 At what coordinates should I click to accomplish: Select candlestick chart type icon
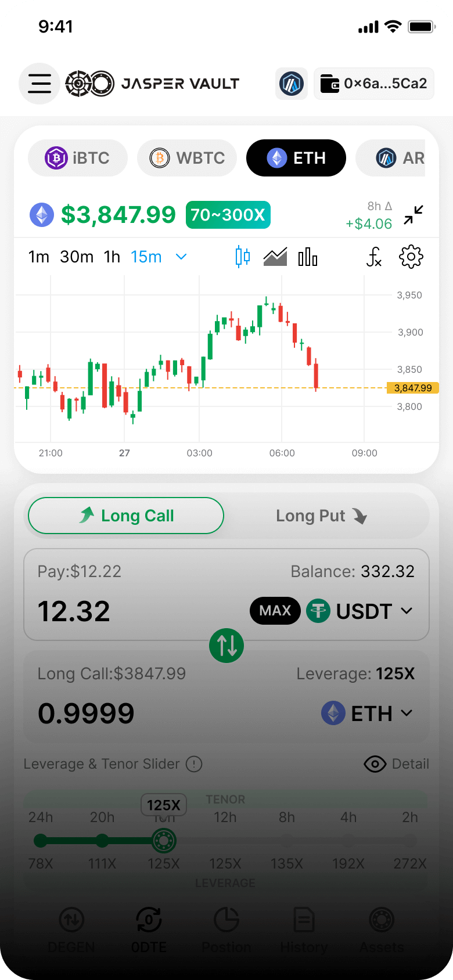click(243, 257)
